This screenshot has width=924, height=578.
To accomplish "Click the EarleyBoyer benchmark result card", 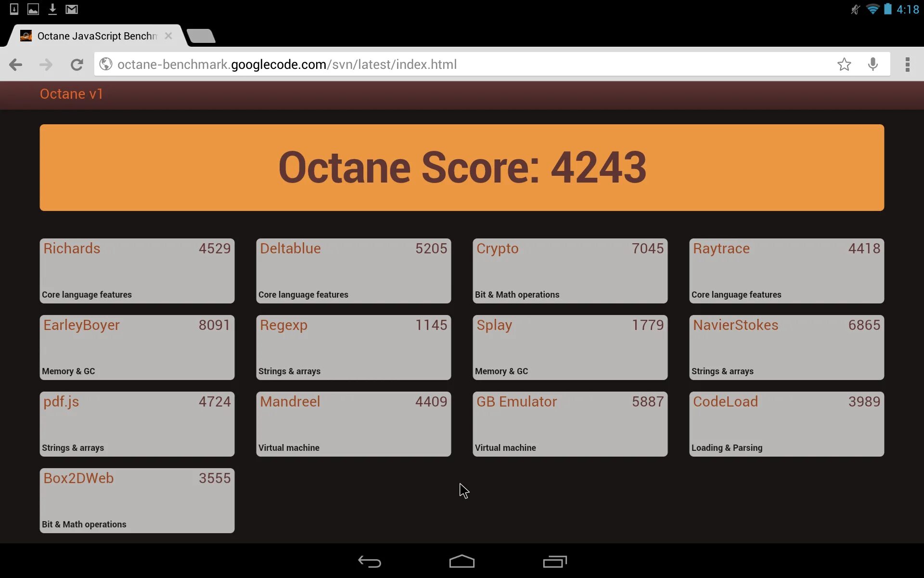I will (136, 347).
